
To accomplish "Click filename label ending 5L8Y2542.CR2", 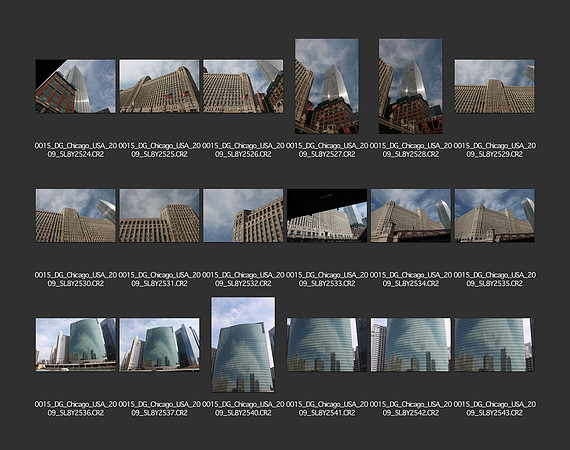I will point(410,409).
